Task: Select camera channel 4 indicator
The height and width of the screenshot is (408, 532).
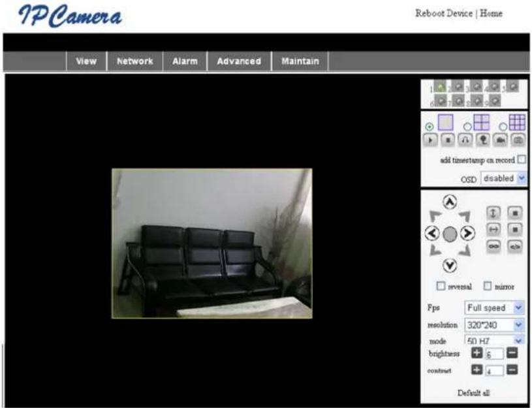Action: [495, 87]
